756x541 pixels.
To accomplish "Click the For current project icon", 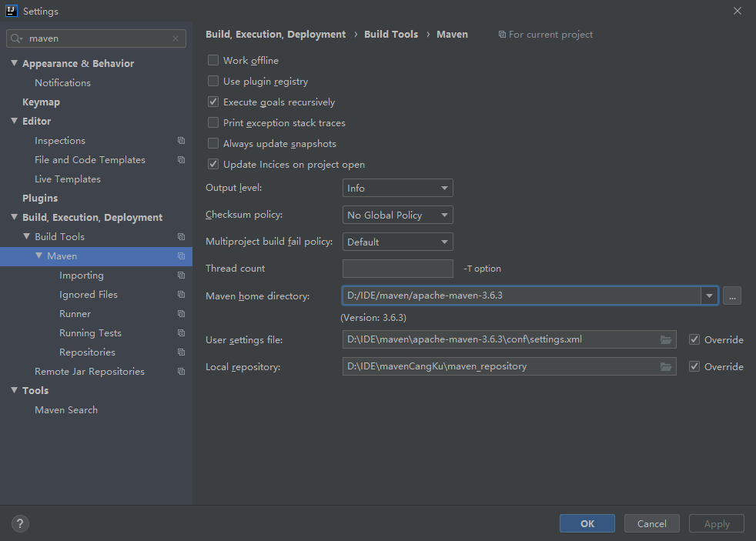I will pos(502,34).
